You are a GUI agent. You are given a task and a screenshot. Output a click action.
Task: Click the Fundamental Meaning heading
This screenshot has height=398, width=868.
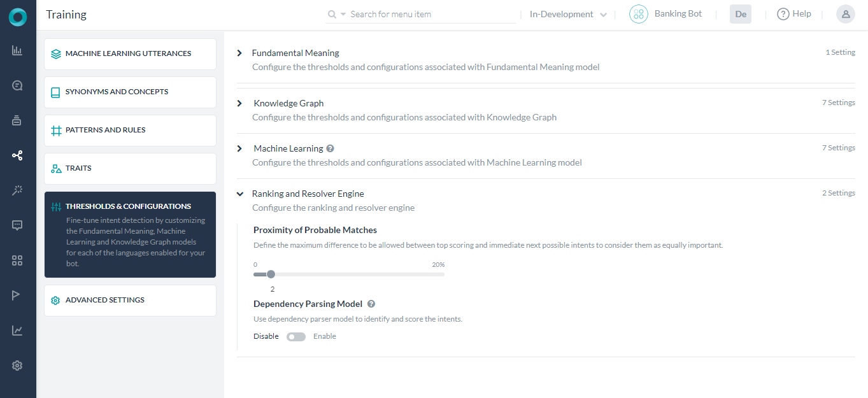pos(295,53)
